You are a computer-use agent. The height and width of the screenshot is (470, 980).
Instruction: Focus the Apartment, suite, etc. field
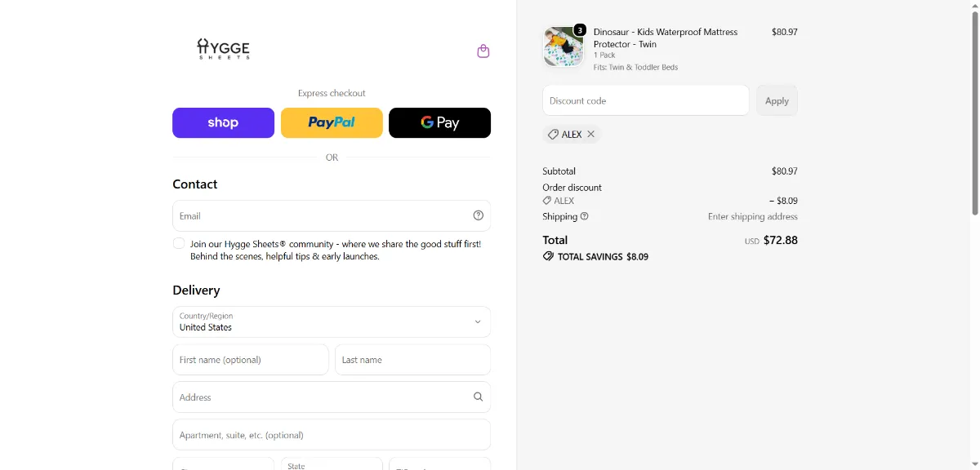pyautogui.click(x=332, y=435)
